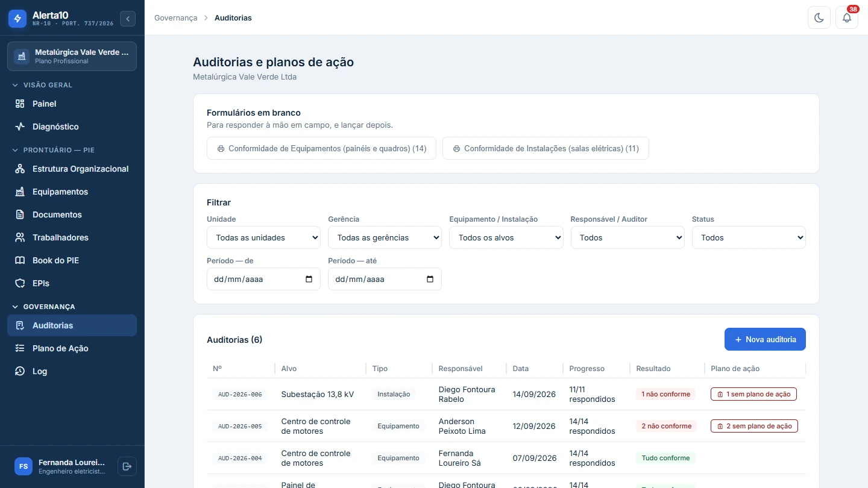Screen dimensions: 868x488
Task: Open the Status filter dropdown
Action: (749, 237)
